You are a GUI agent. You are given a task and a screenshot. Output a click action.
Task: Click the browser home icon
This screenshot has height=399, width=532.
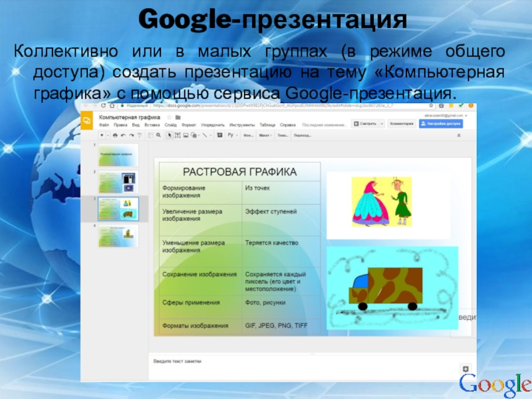click(x=112, y=106)
